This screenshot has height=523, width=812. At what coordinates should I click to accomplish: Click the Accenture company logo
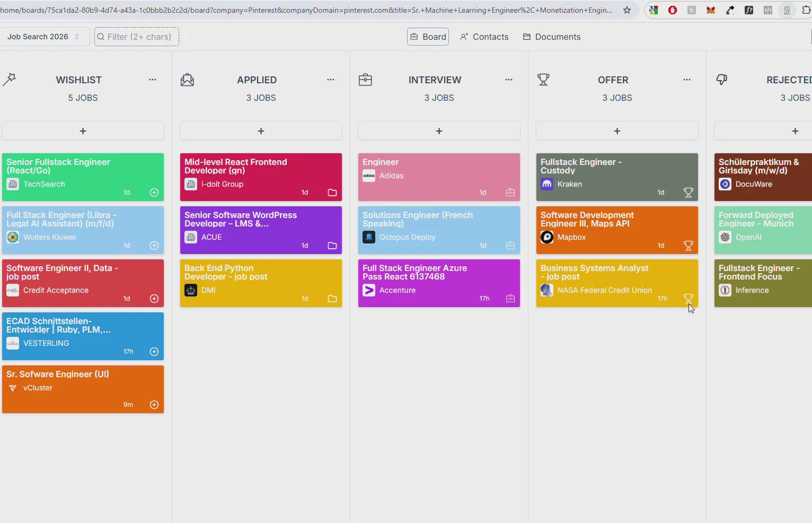click(369, 290)
